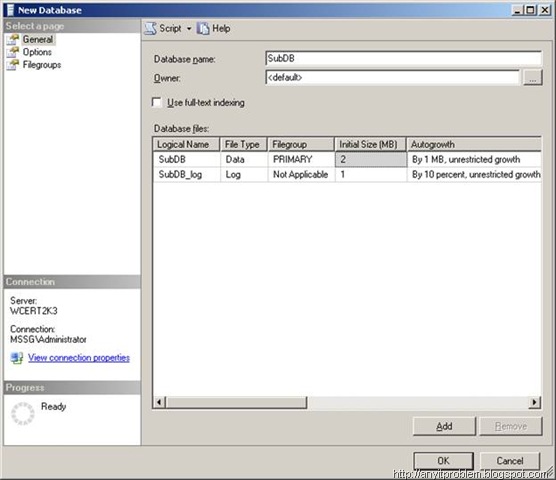Click the connection properties icon

17,358
